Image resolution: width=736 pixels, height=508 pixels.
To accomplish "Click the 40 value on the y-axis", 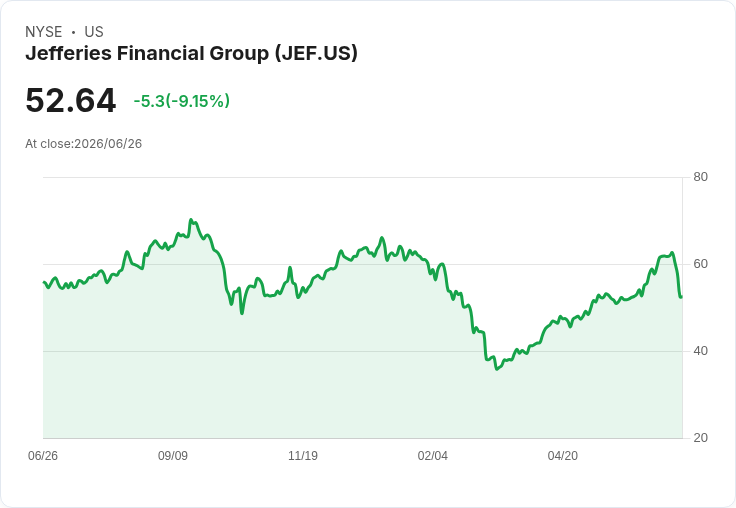I will (700, 351).
